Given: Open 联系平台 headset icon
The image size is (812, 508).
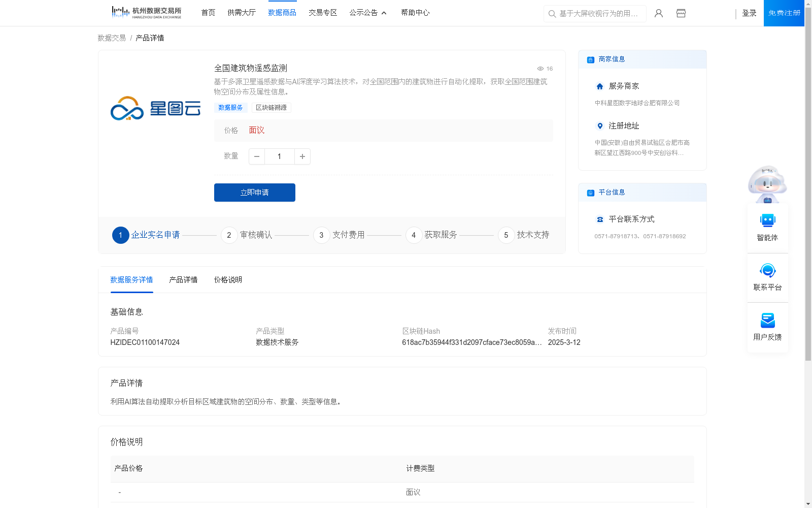Looking at the screenshot, I should pos(768,270).
